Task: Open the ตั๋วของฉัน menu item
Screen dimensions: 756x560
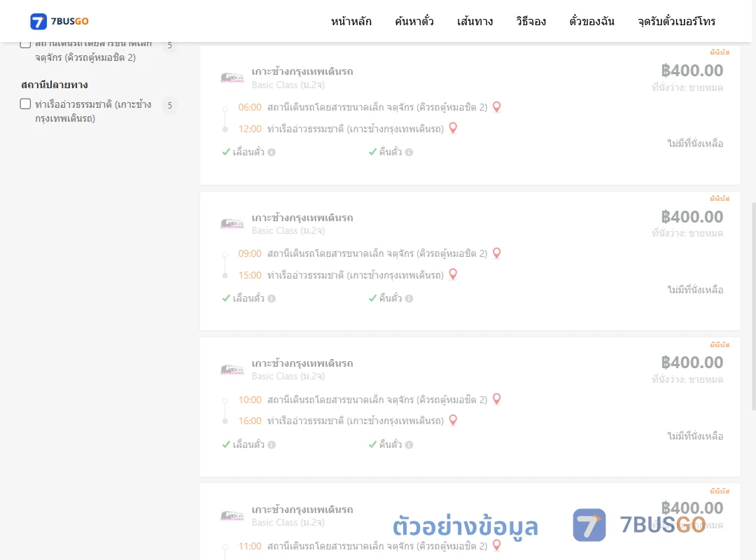Action: click(x=591, y=21)
